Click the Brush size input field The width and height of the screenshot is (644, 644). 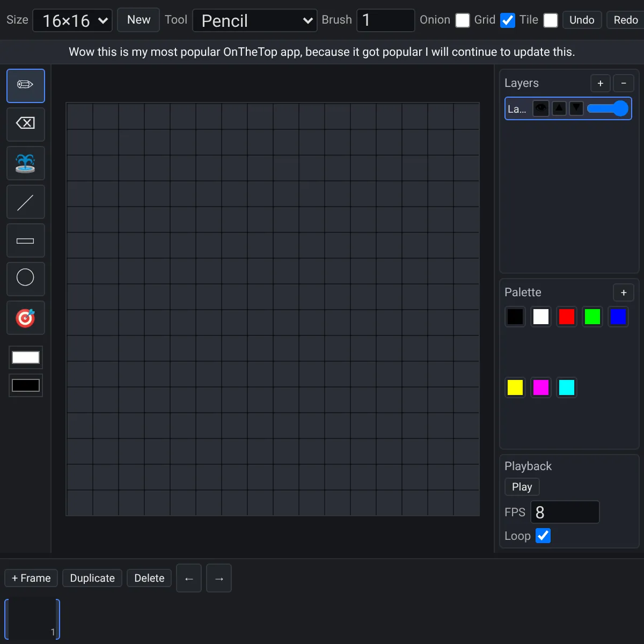[386, 20]
